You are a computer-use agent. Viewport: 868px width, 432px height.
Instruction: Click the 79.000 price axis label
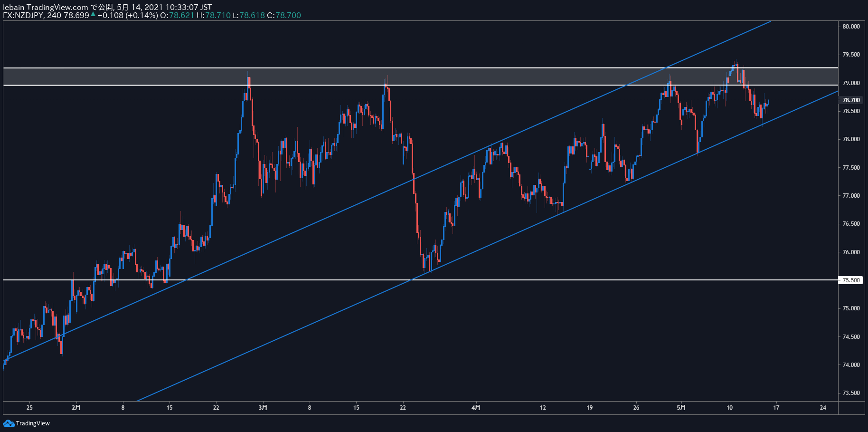pos(851,83)
